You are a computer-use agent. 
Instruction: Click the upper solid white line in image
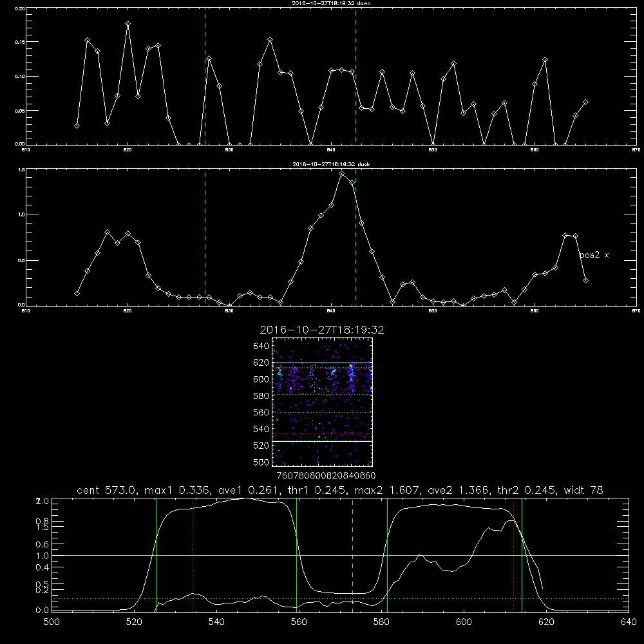click(x=323, y=363)
